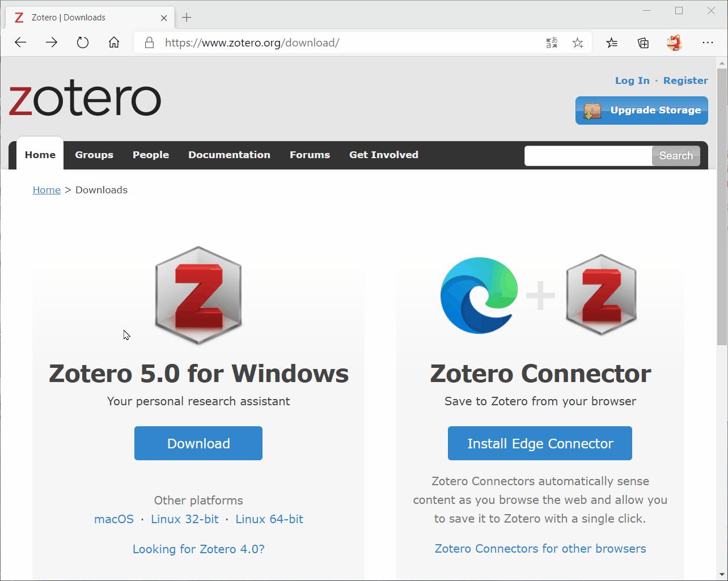Viewport: 728px width, 581px height.
Task: Click 'Save to Zotero from your browser' text
Action: point(540,401)
